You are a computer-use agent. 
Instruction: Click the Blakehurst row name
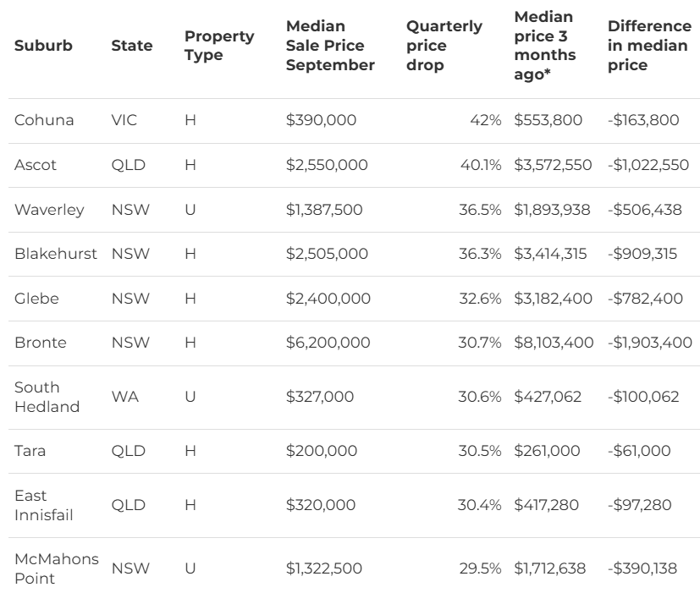[x=55, y=254]
